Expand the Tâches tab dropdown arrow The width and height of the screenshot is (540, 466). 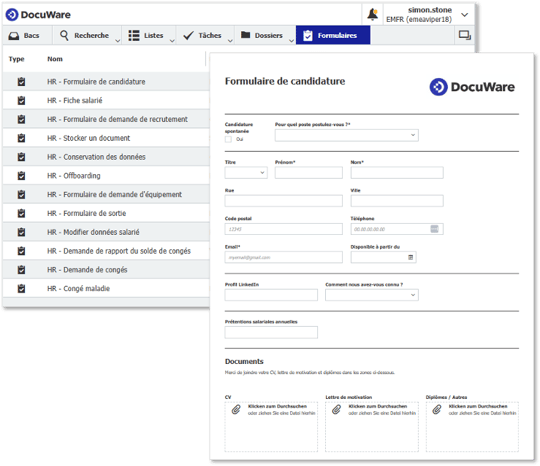point(230,41)
